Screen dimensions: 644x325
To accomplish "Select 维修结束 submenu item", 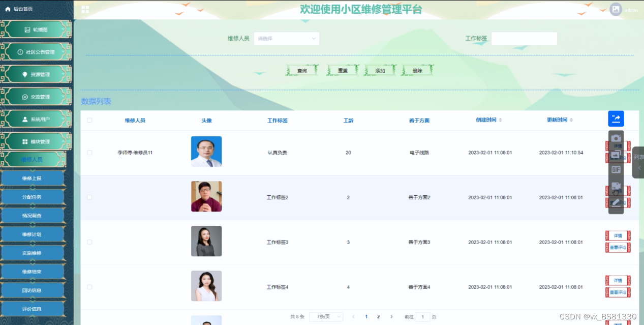I will tap(33, 272).
